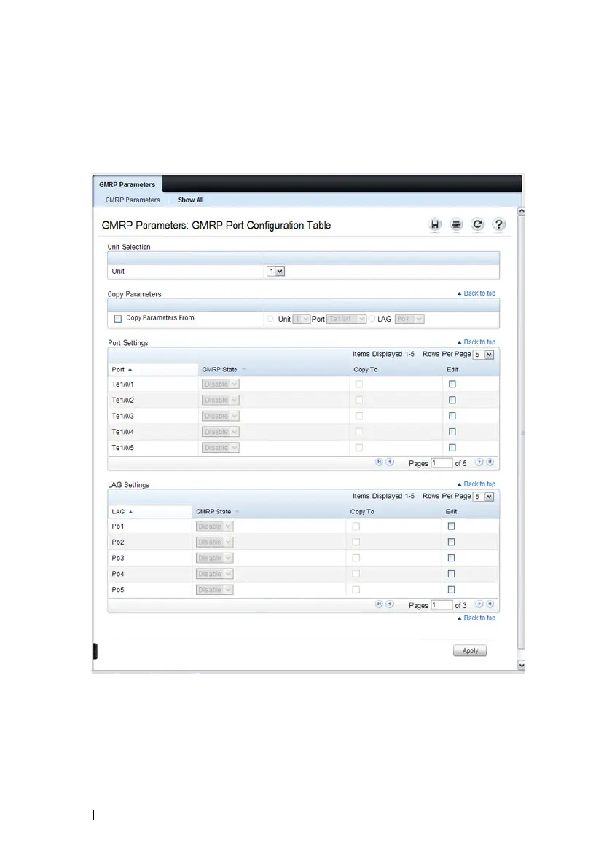The width and height of the screenshot is (612, 868).
Task: Check the Edit box for LAG Po3
Action: (452, 558)
